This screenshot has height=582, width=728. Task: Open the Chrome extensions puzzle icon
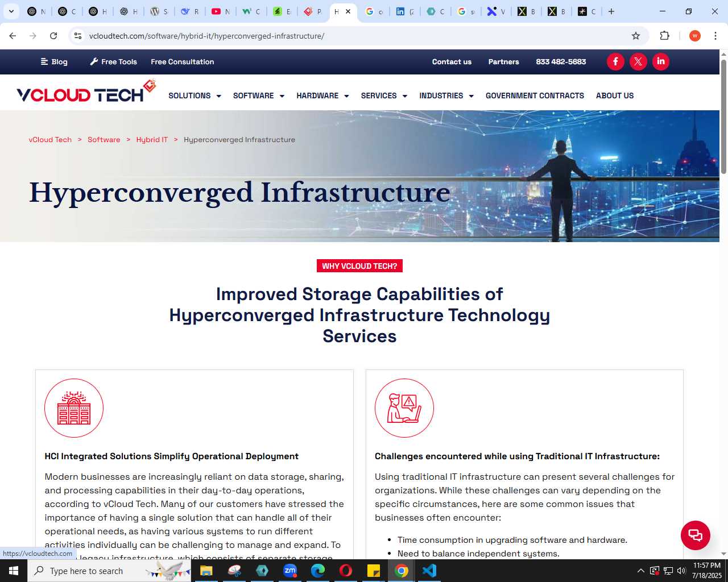(x=665, y=36)
